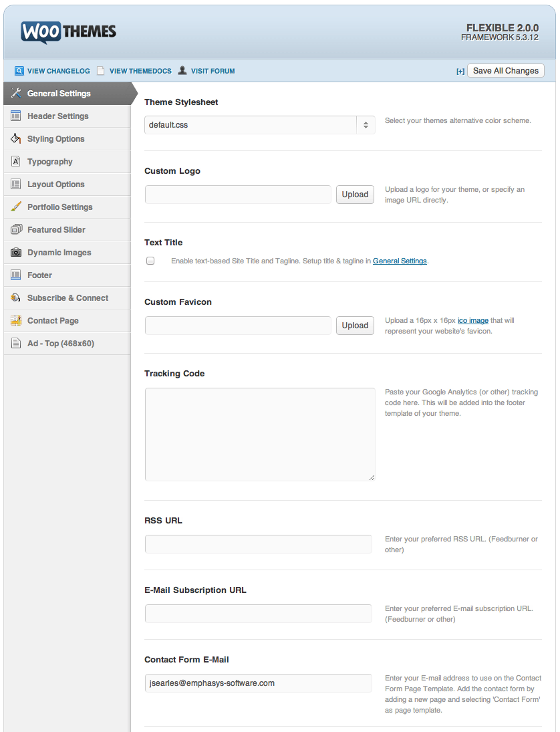Click Upload button for Custom Logo
This screenshot has height=732, width=560.
click(x=355, y=195)
